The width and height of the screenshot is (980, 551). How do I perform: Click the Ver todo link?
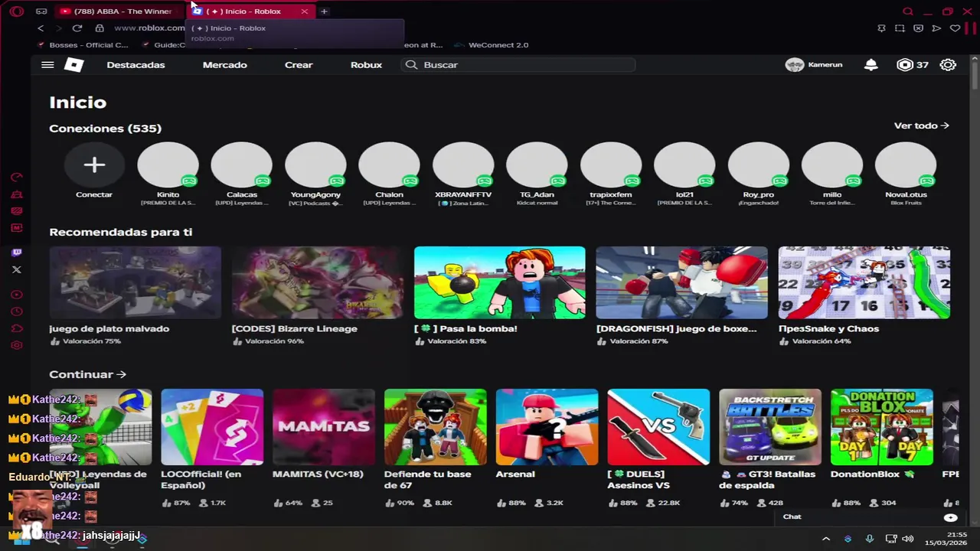[921, 126]
